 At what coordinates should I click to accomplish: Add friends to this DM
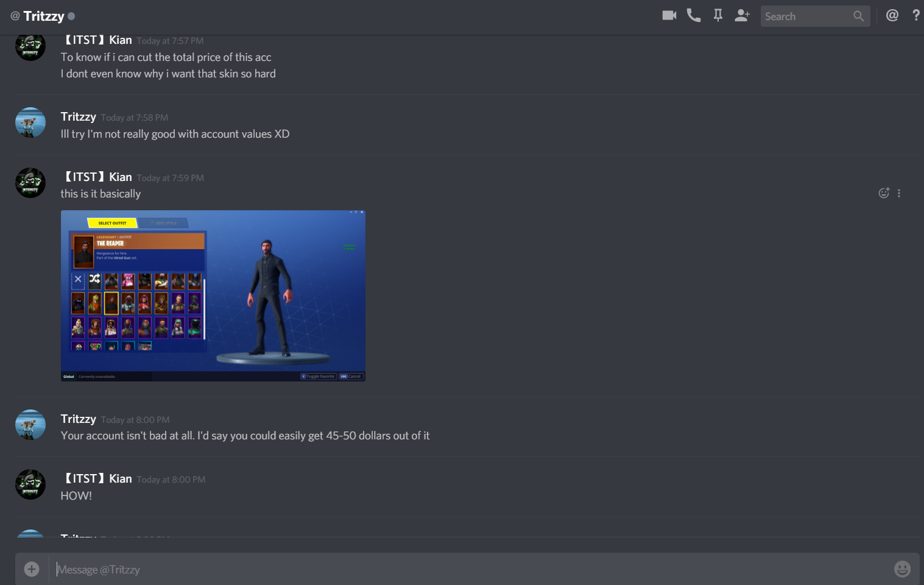click(742, 15)
